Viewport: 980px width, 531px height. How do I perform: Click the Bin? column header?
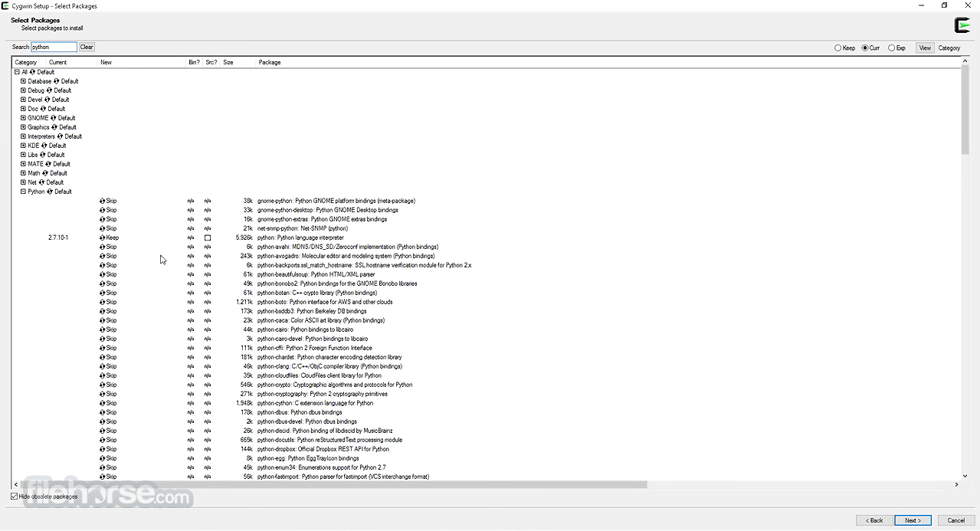pos(195,62)
